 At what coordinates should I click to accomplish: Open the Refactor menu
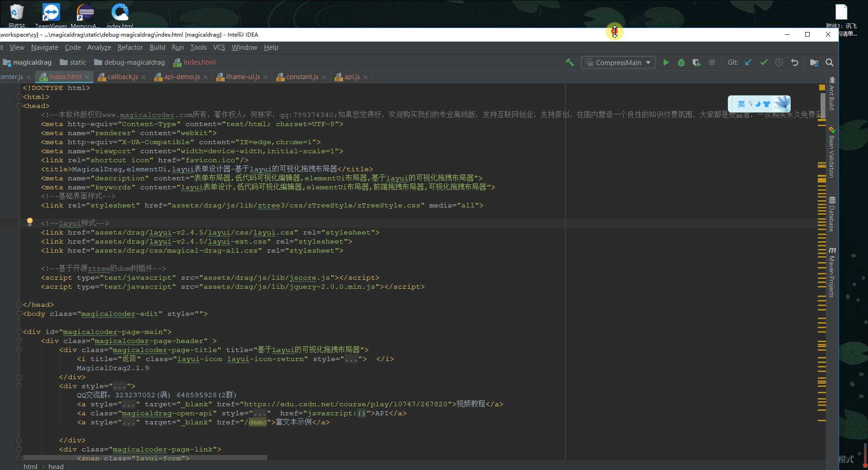[x=130, y=47]
